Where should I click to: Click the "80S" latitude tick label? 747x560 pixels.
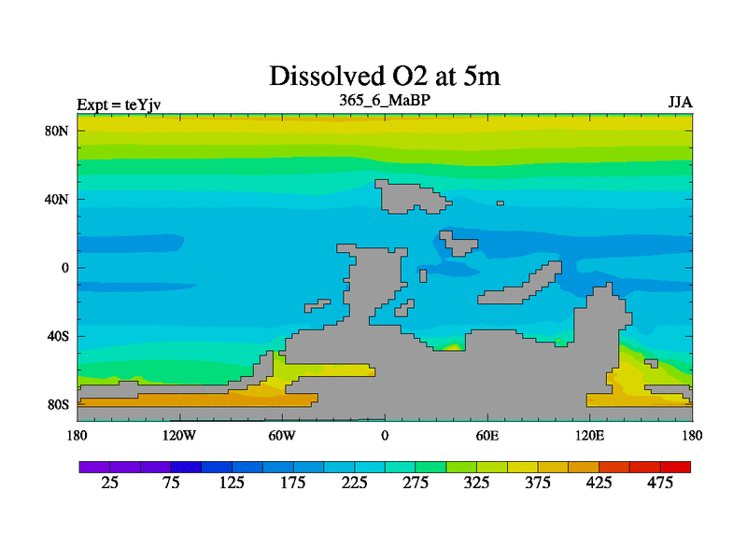point(59,405)
